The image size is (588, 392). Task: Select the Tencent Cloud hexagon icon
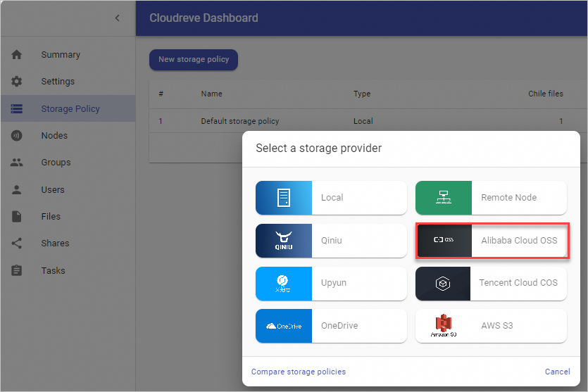[x=443, y=284]
